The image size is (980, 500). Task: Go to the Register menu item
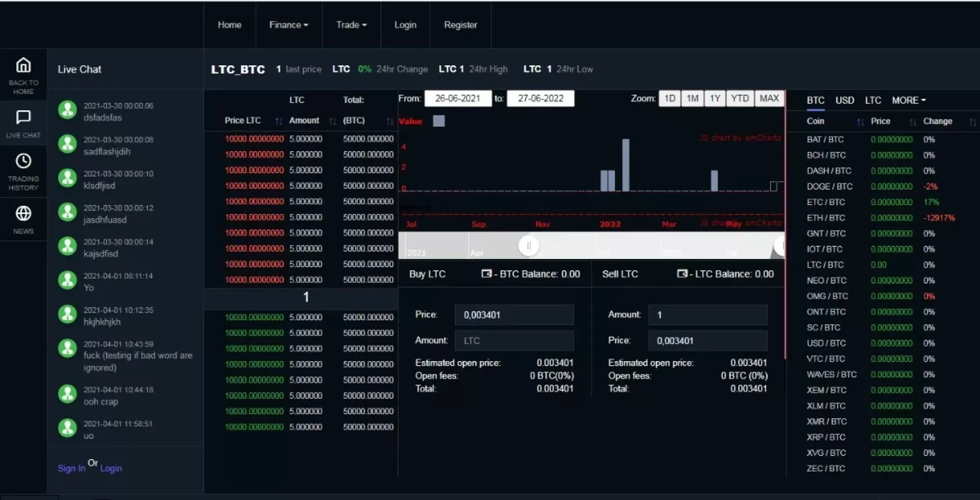tap(460, 25)
